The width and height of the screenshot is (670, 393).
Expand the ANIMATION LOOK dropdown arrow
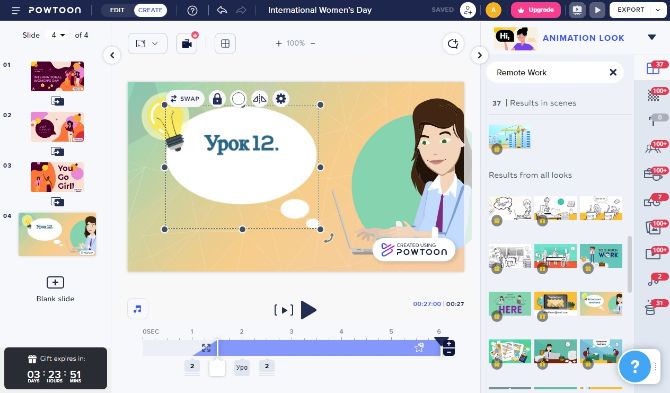[652, 37]
